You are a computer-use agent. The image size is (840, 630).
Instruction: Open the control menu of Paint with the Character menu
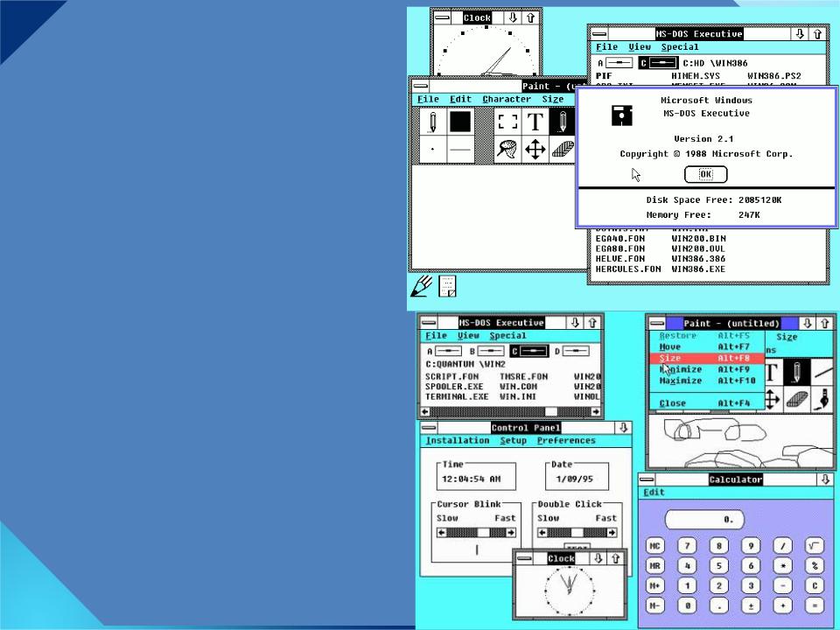421,86
